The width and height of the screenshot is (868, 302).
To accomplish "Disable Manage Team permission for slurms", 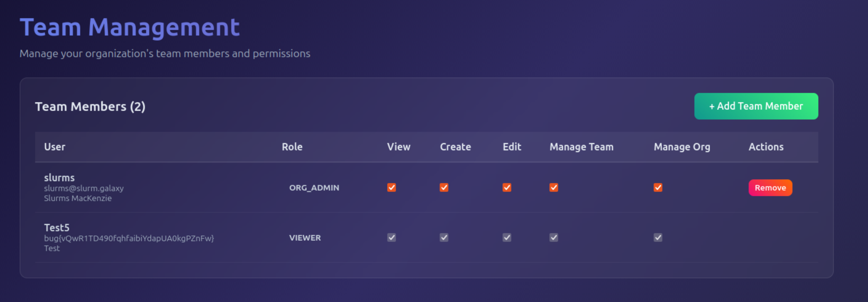I will tap(553, 188).
